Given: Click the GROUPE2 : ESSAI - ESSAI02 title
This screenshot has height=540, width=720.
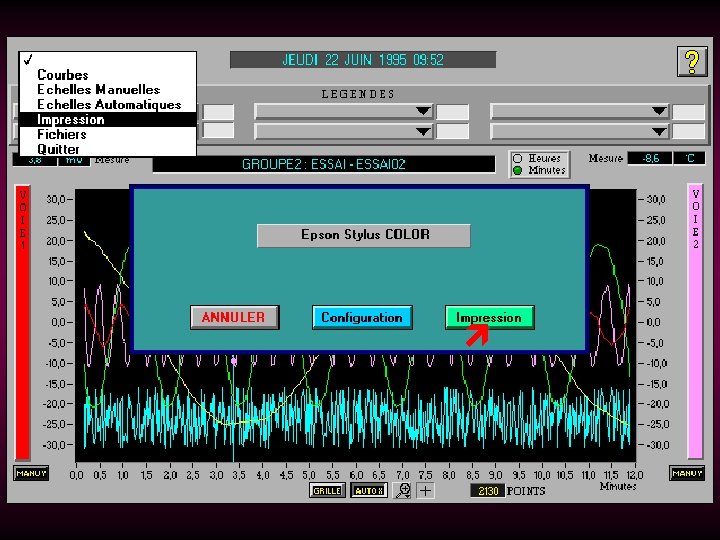Looking at the screenshot, I should pos(324,164).
